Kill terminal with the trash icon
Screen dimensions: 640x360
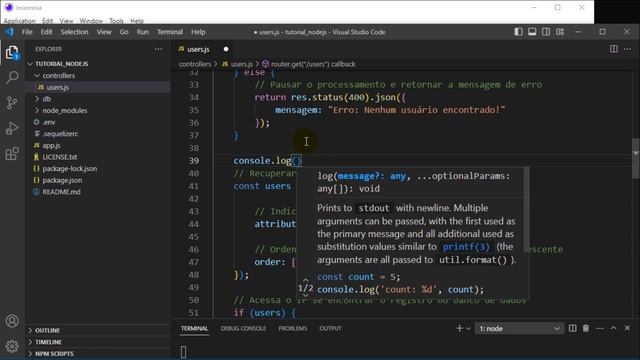pos(586,328)
